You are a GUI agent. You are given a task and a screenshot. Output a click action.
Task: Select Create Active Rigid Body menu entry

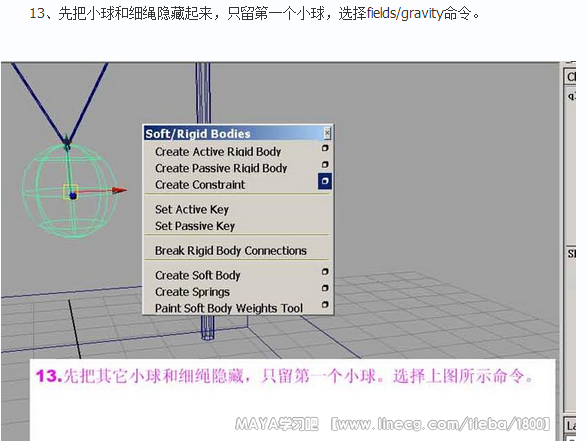click(x=218, y=152)
